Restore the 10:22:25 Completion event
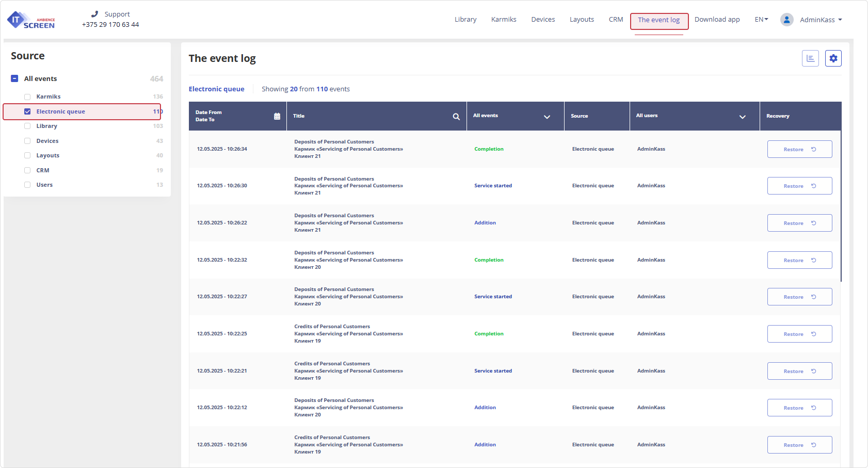868x468 pixels. click(799, 334)
